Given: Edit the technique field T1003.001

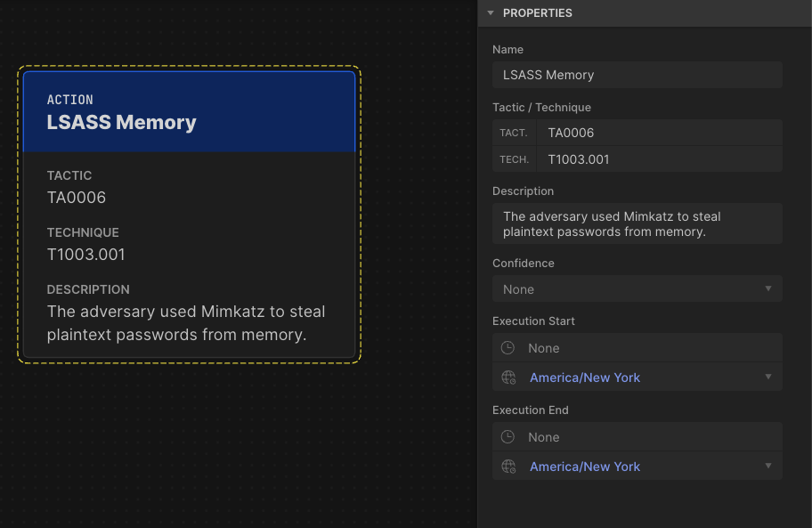Looking at the screenshot, I should click(x=659, y=159).
